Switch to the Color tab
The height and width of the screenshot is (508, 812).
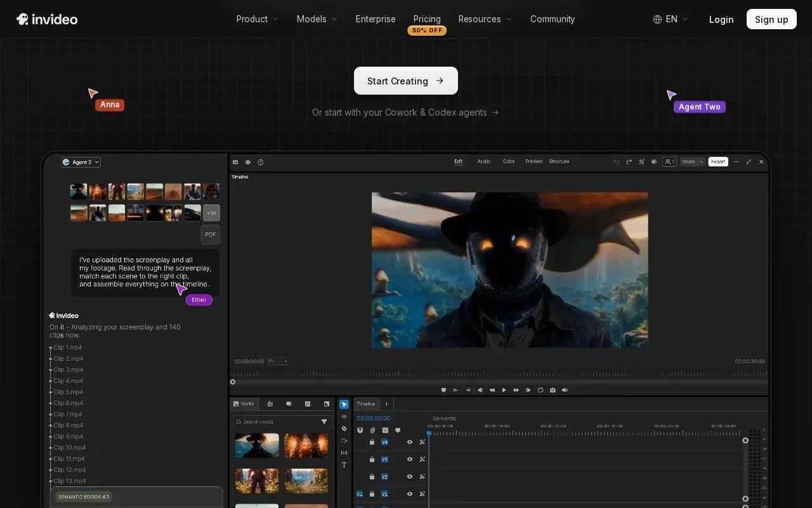509,161
